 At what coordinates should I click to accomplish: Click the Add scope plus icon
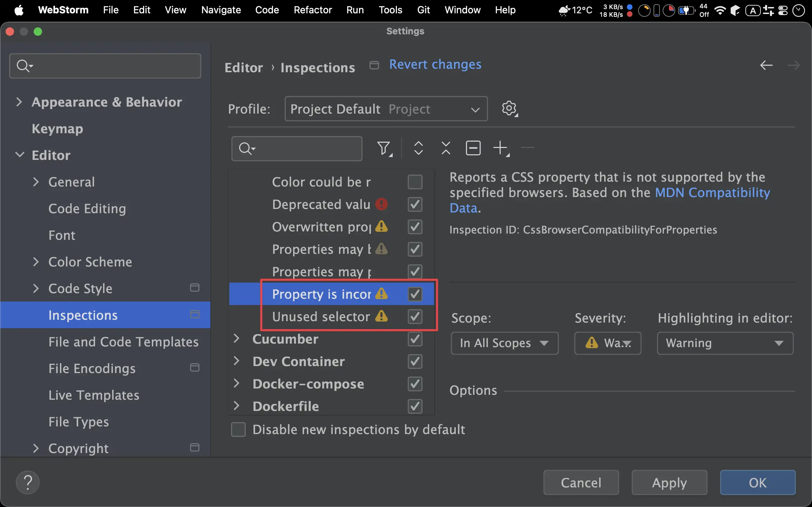click(x=501, y=148)
